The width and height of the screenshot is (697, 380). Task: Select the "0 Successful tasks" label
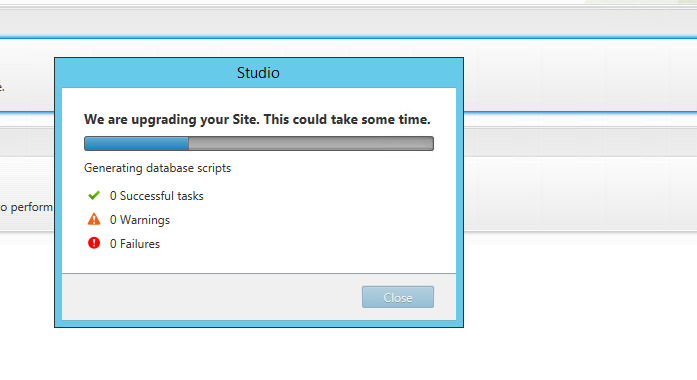point(156,196)
